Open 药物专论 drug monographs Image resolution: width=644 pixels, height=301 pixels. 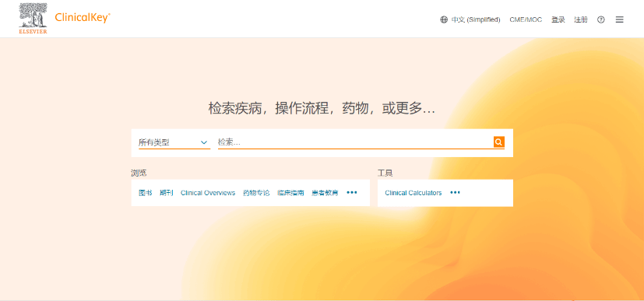(x=256, y=193)
